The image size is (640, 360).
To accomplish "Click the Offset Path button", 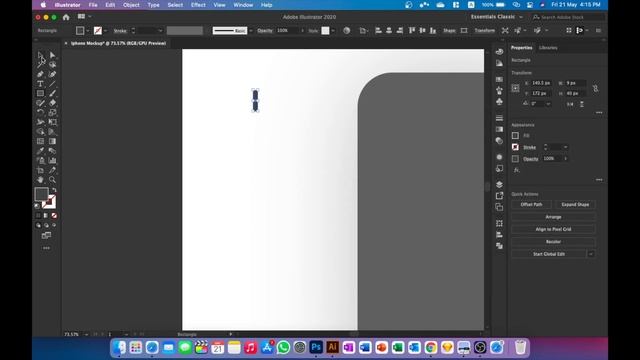I will point(531,204).
